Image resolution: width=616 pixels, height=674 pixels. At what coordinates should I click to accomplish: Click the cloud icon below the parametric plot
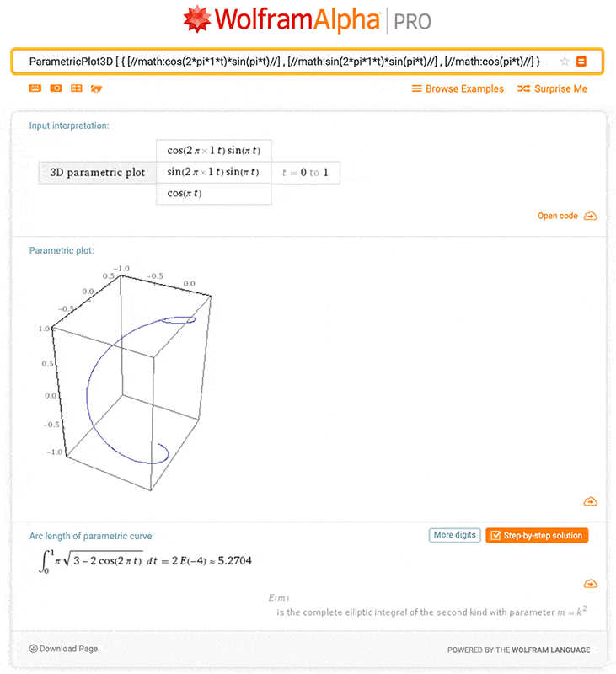coord(591,501)
